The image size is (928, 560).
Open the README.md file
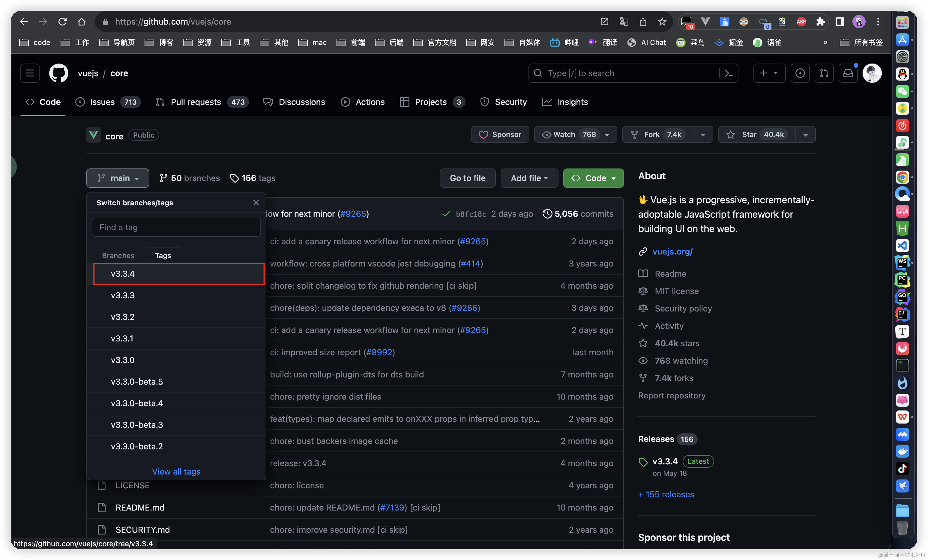coord(140,507)
